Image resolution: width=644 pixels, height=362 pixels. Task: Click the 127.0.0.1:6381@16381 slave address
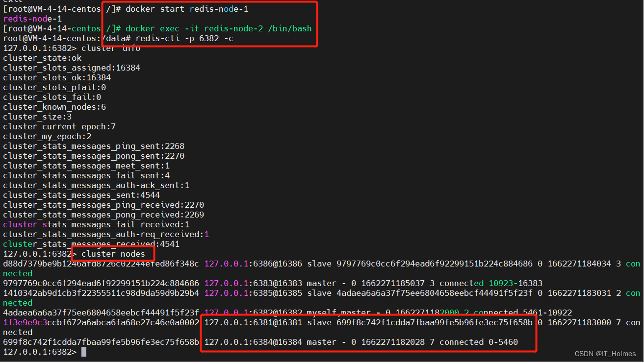[253, 322]
